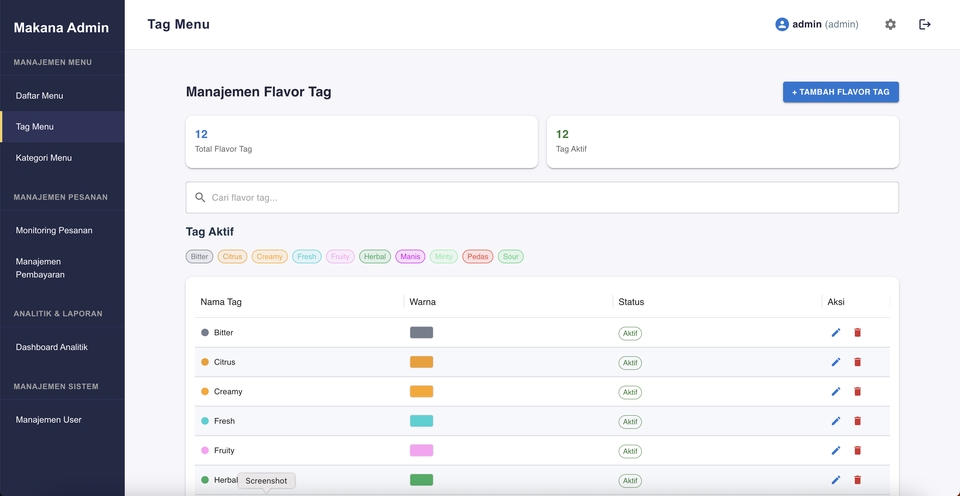The image size is (960, 496).
Task: Open Monitoring Pesanan from sidebar
Action: [54, 230]
